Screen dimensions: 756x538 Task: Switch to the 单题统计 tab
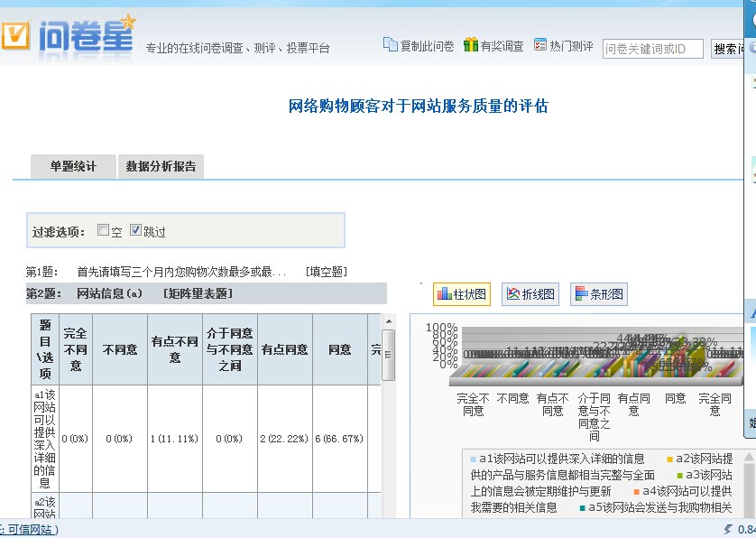pyautogui.click(x=73, y=166)
